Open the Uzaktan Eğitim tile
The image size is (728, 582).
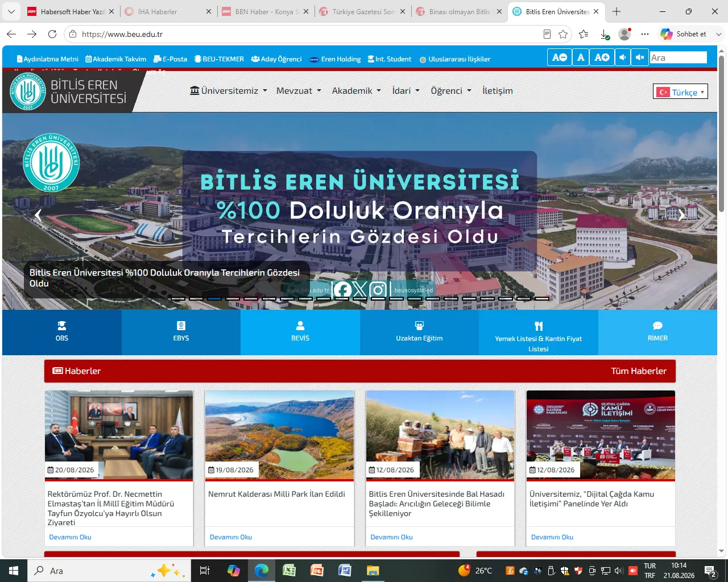click(419, 332)
